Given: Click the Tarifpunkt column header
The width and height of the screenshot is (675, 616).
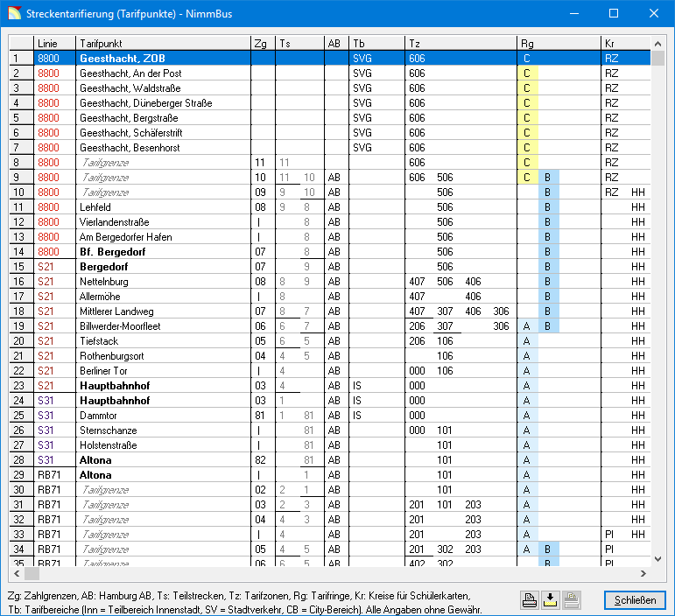Looking at the screenshot, I should pyautogui.click(x=162, y=43).
